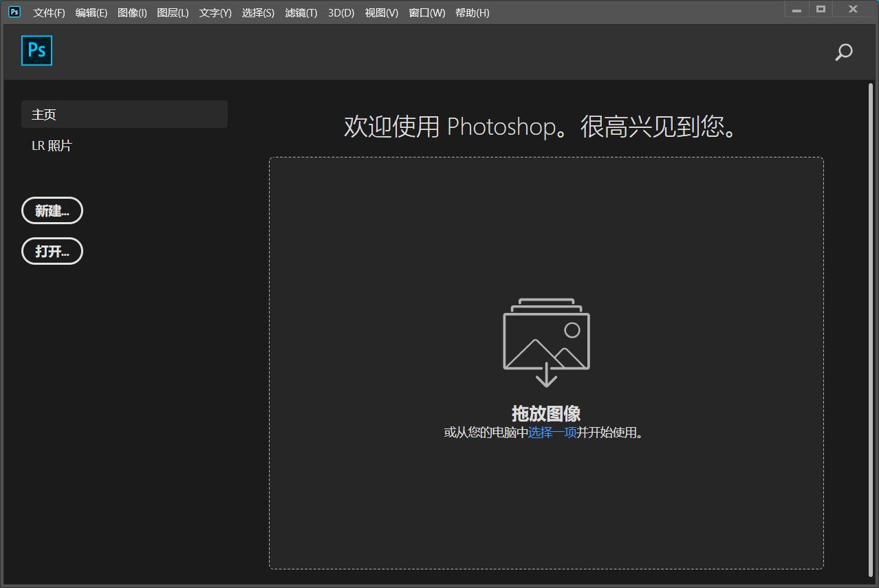Click the vertical scrollbar on the right edge
The width and height of the screenshot is (879, 588).
871,330
